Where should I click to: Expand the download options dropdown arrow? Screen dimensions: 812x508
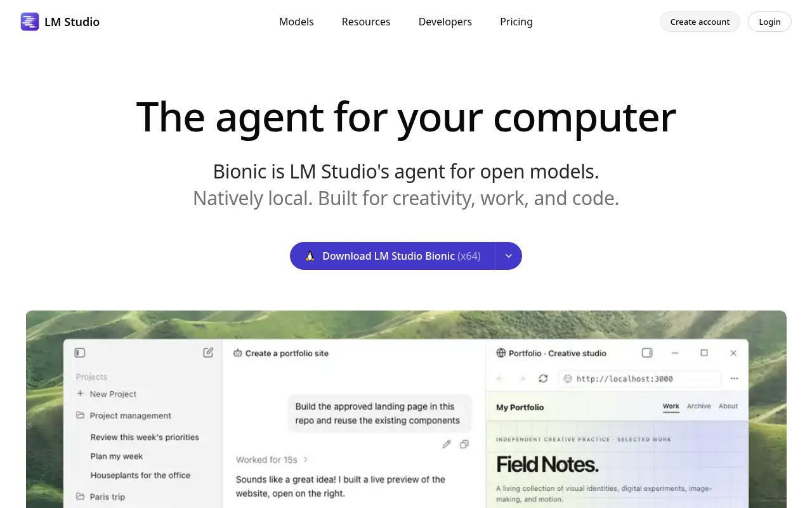coord(509,256)
